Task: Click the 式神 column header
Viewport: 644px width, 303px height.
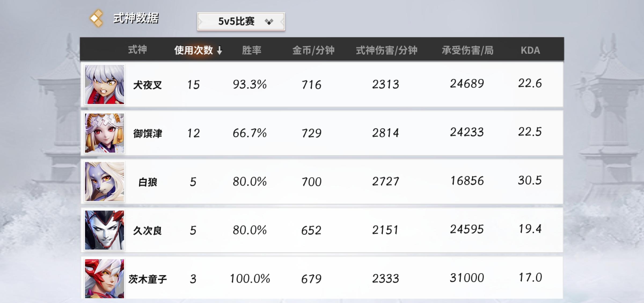Action: [x=137, y=50]
